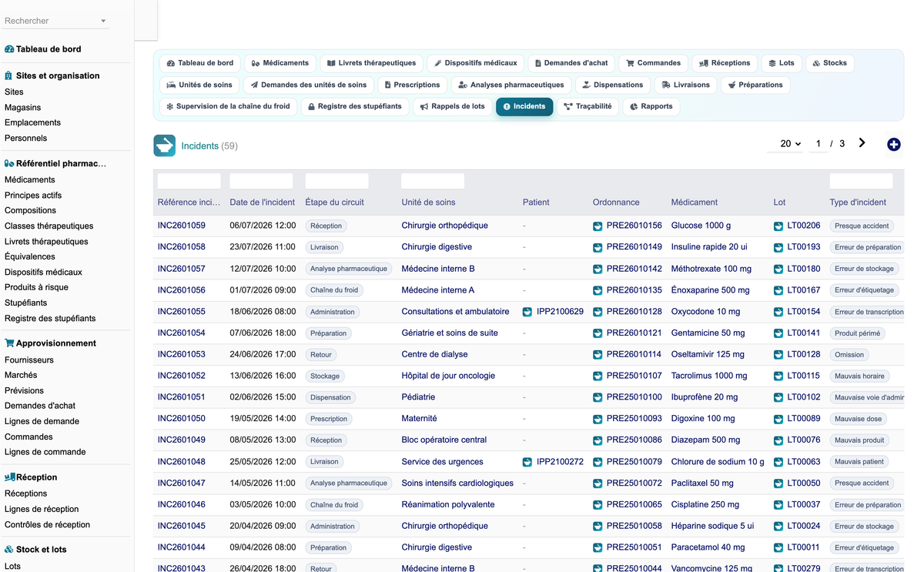This screenshot has height=572, width=924.
Task: Open prescription icon for PRE26010156
Action: 598,226
